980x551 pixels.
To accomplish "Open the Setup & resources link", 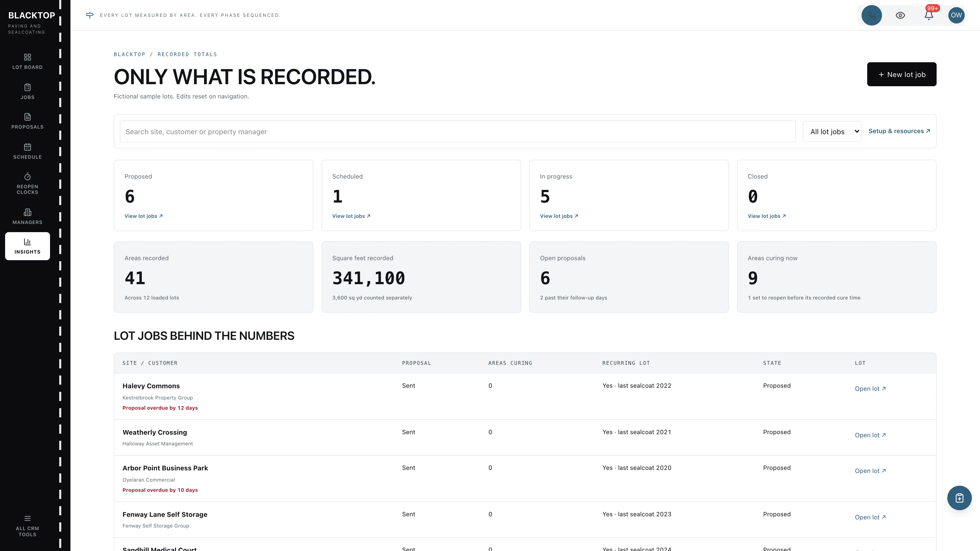I will (899, 131).
